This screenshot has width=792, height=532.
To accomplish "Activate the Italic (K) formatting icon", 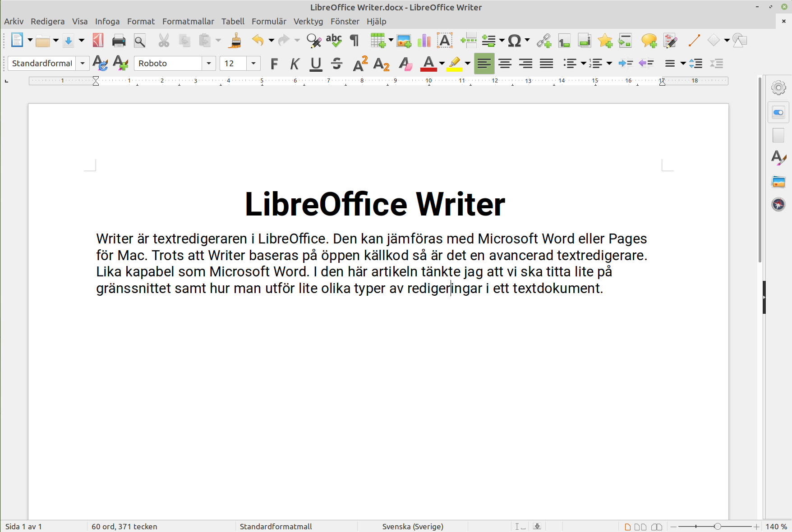I will tap(294, 63).
